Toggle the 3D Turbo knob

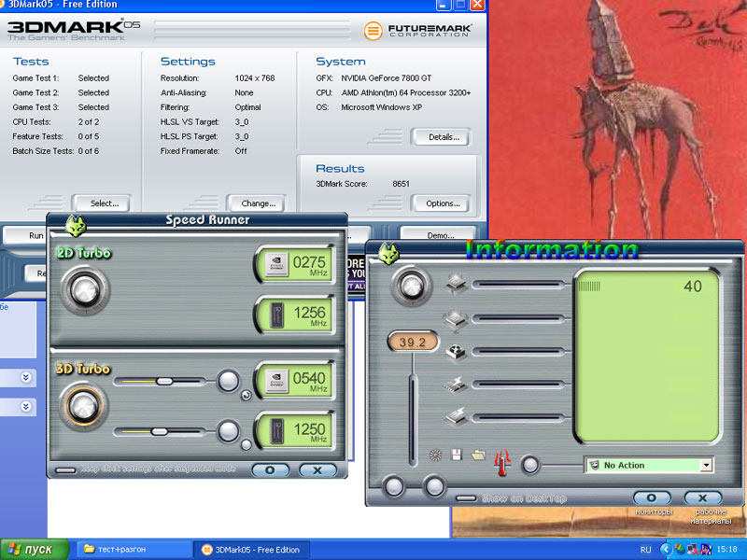pos(84,406)
